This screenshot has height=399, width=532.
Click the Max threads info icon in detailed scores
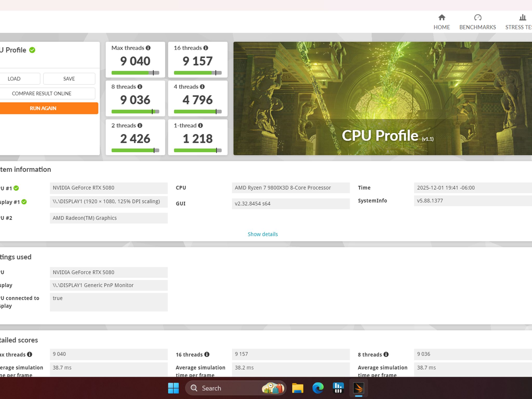[30, 354]
